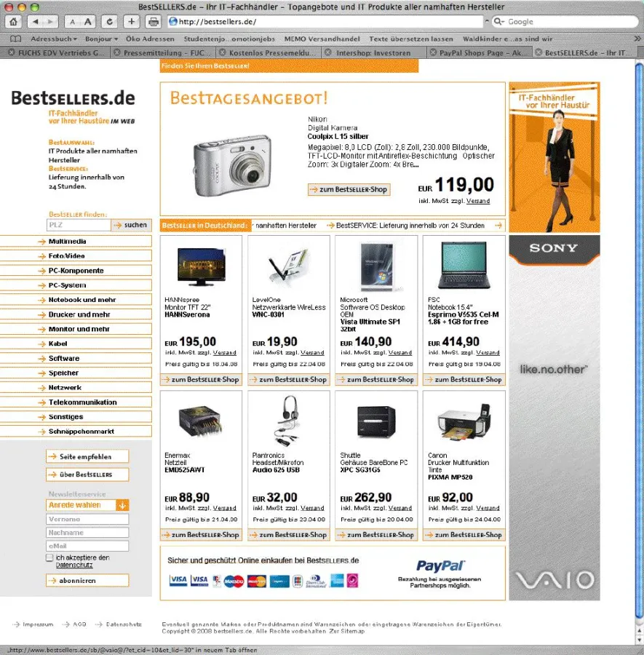
Task: Click the printer icon in the toolbar
Action: [154, 21]
